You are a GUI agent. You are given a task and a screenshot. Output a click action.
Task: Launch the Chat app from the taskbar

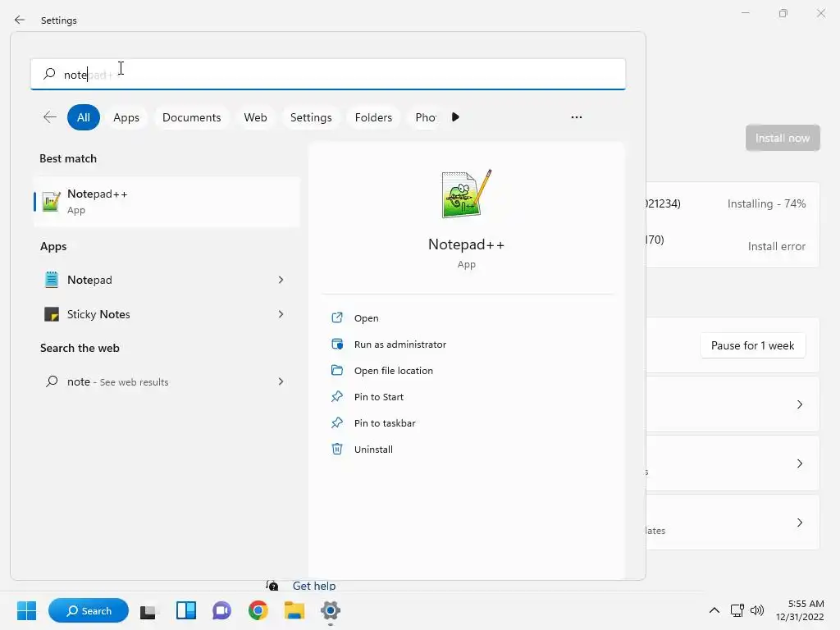coord(221,610)
